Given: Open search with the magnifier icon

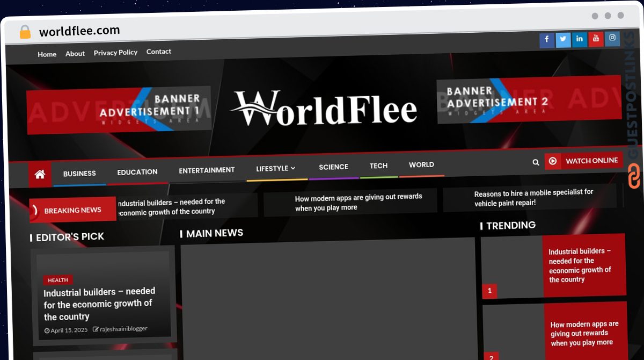Looking at the screenshot, I should (x=536, y=162).
